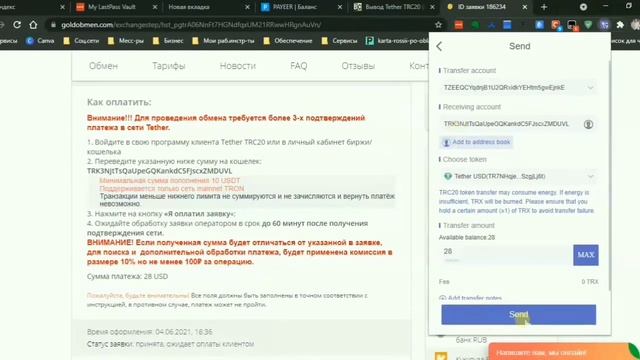The height and width of the screenshot is (360, 640).
Task: Bookmark this page with the star icon
Action: [x=438, y=25]
